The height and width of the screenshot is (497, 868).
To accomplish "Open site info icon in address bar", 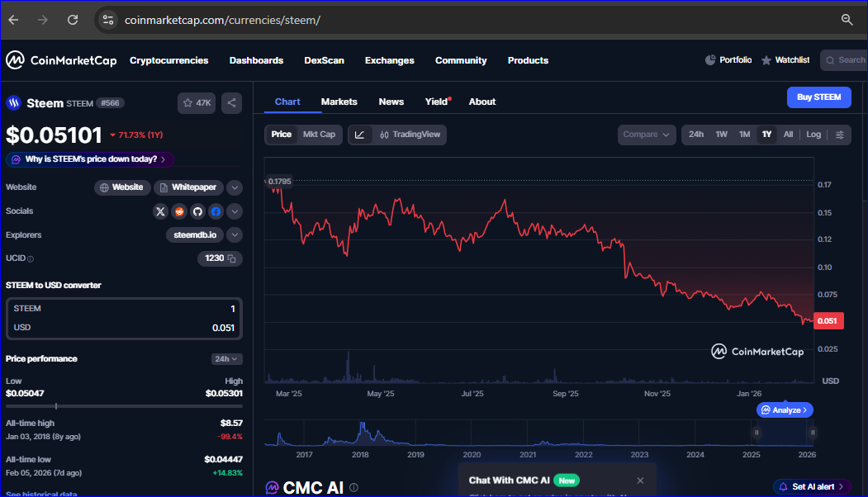I will coord(108,20).
